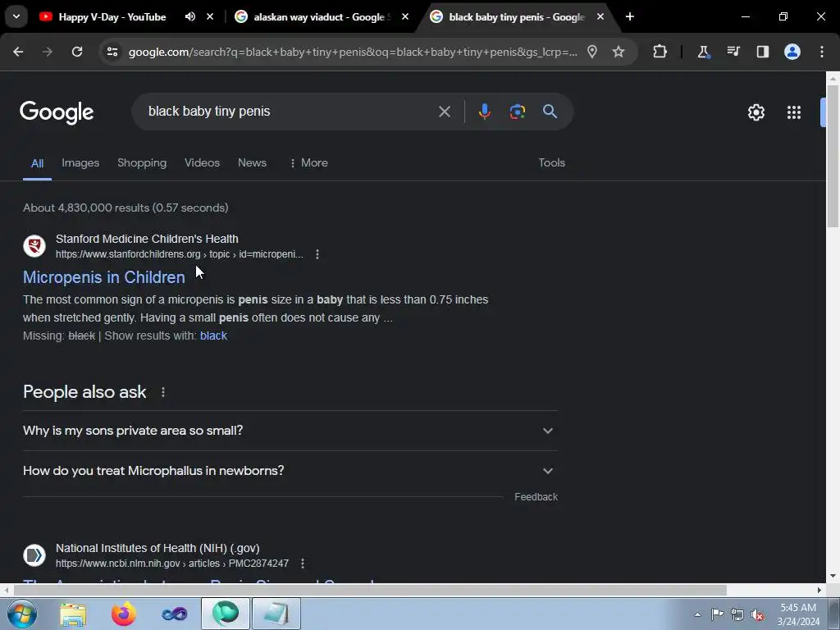Reload the current page
This screenshot has height=630, width=840.
pos(77,52)
